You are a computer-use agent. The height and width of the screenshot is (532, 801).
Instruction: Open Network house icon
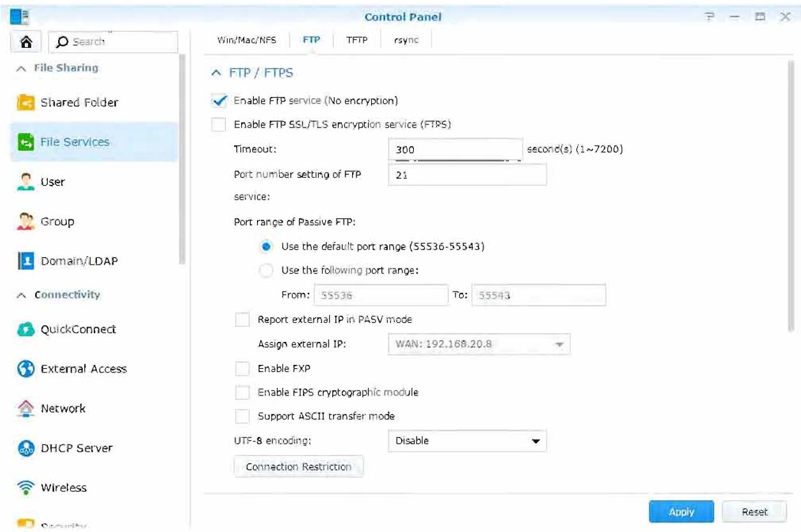[x=24, y=408]
